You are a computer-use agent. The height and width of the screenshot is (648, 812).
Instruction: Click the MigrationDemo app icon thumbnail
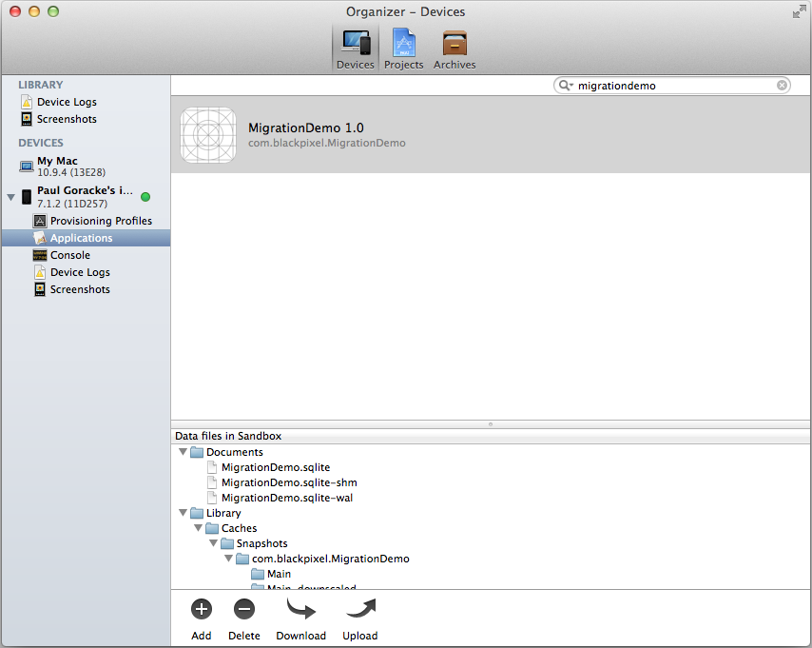coord(208,134)
